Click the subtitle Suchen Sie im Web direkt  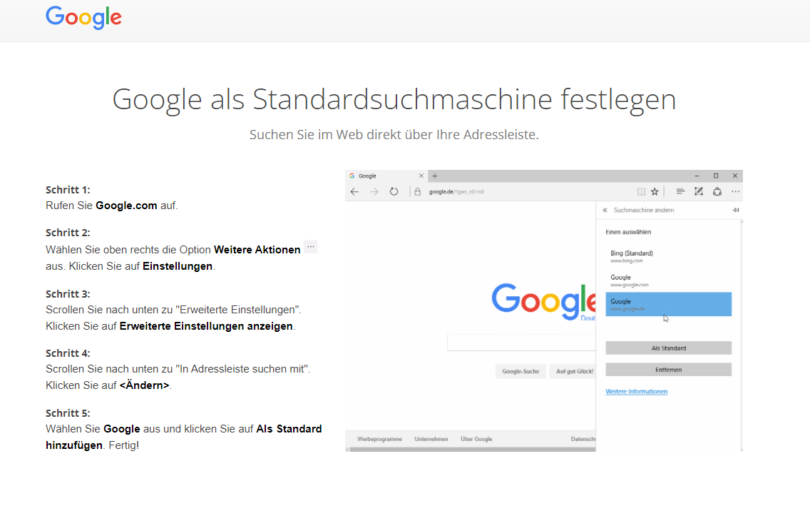point(394,134)
